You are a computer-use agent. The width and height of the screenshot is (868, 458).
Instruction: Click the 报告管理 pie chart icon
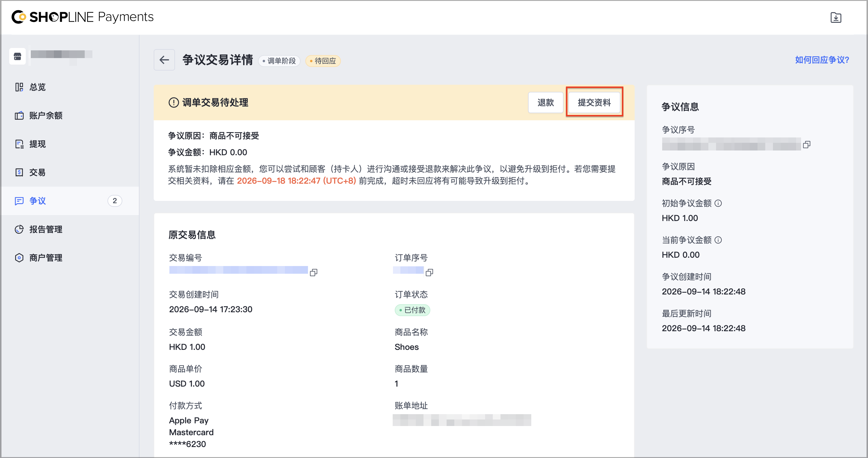[19, 229]
